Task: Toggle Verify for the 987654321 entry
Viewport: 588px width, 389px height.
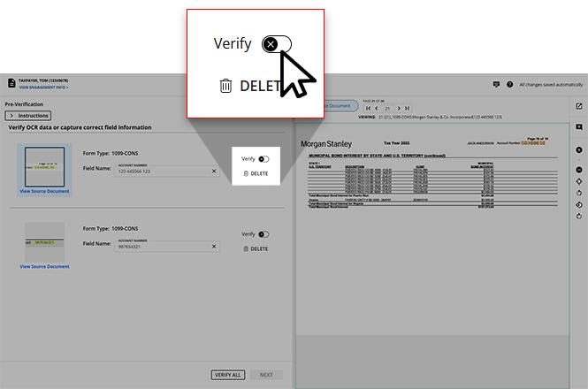Action: 263,234
